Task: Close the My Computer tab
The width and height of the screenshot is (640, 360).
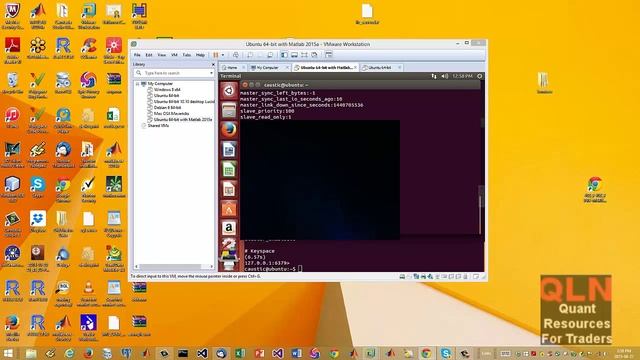Action: [287, 67]
